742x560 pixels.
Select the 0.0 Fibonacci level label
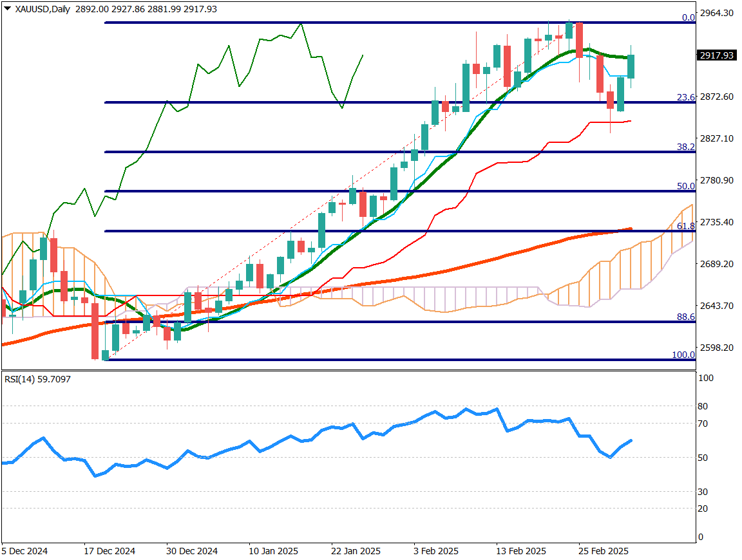pos(688,17)
